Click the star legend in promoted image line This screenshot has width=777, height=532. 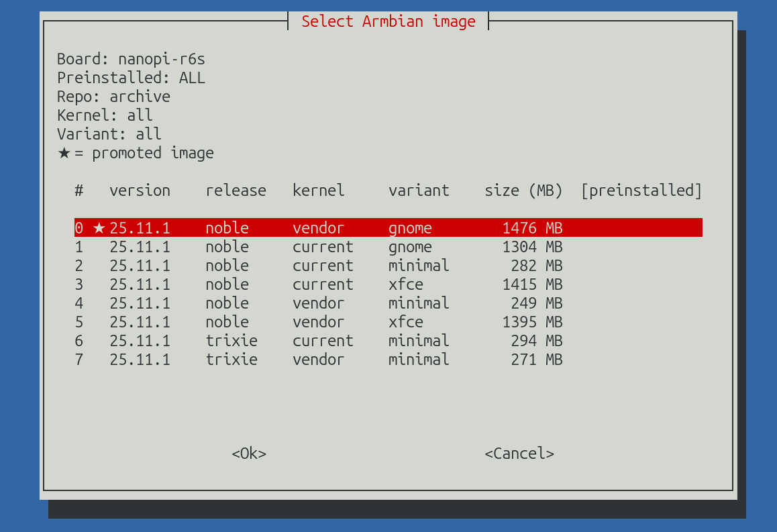pyautogui.click(x=64, y=153)
